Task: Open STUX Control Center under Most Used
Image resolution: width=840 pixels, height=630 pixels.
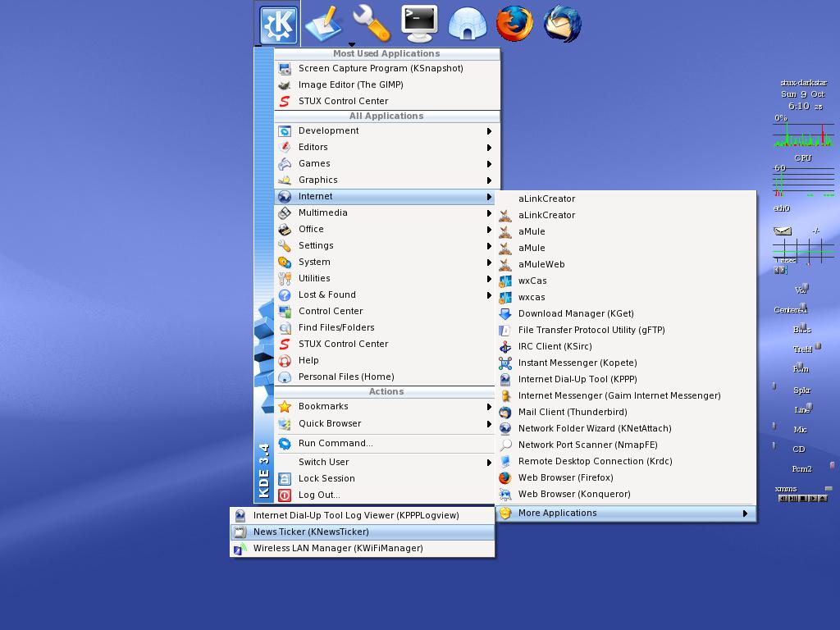Action: (387, 101)
